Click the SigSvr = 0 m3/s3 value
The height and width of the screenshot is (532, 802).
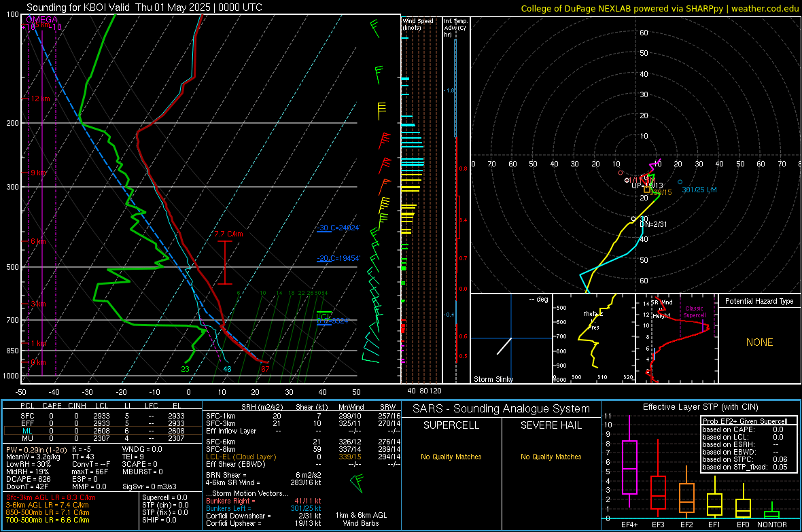[x=150, y=487]
